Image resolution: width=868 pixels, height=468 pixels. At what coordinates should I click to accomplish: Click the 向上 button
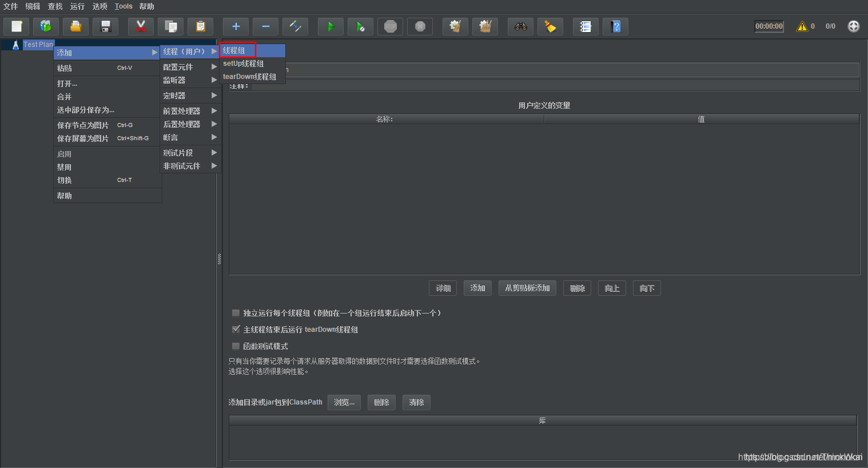[x=612, y=288]
